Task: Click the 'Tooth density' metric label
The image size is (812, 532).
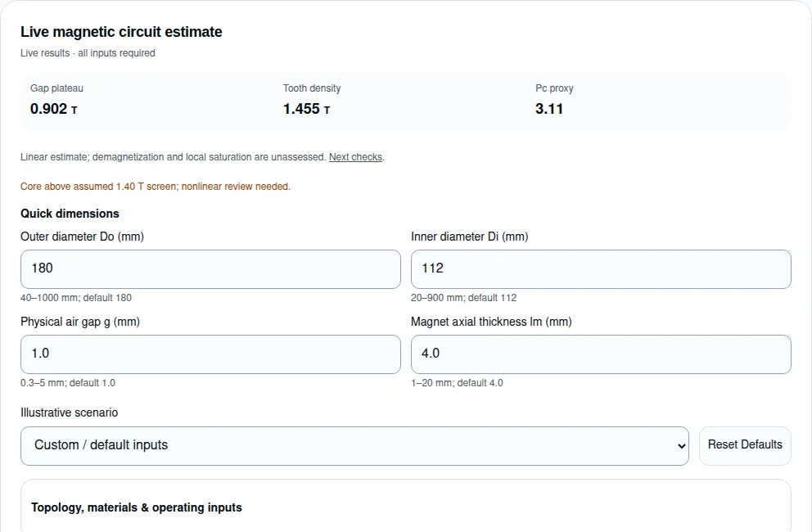Action: pos(312,88)
